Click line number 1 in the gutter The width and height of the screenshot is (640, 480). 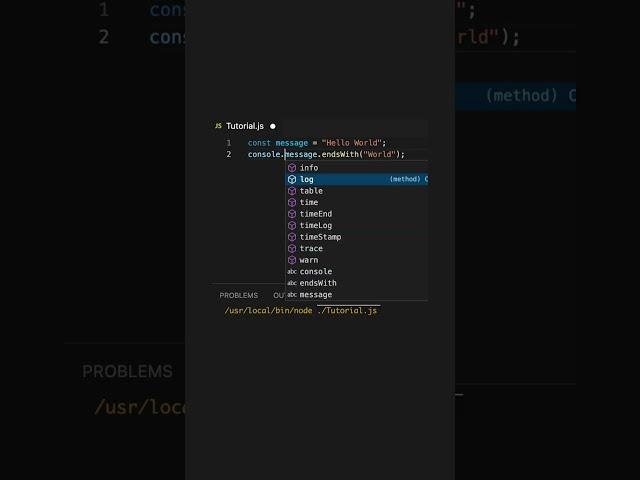point(229,143)
